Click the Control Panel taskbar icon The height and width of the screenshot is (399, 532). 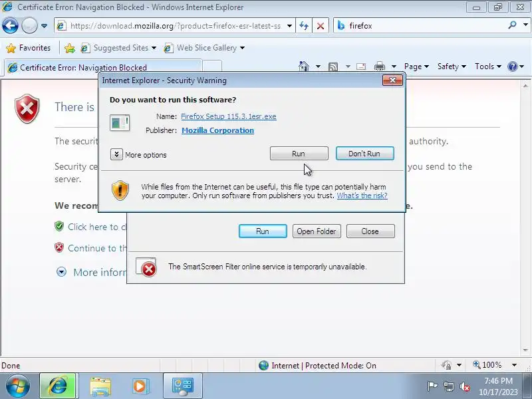(x=182, y=386)
